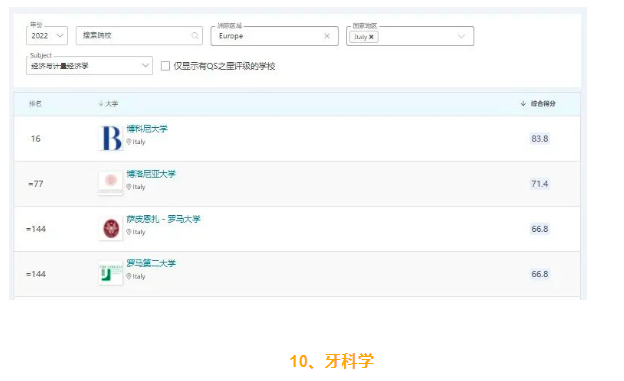Remove the Italy country tag
This screenshot has height=381, width=624.
[x=371, y=37]
